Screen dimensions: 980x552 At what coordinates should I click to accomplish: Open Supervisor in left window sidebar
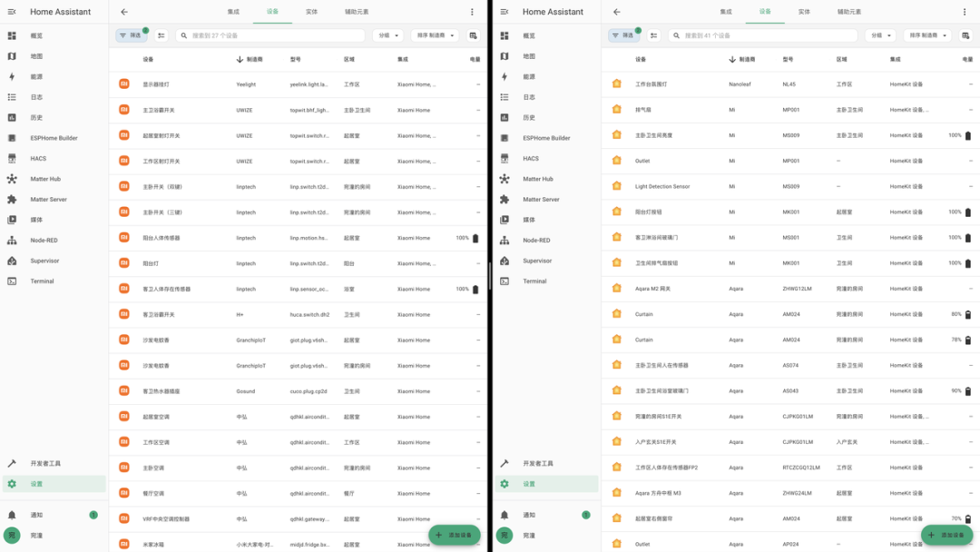coord(54,261)
